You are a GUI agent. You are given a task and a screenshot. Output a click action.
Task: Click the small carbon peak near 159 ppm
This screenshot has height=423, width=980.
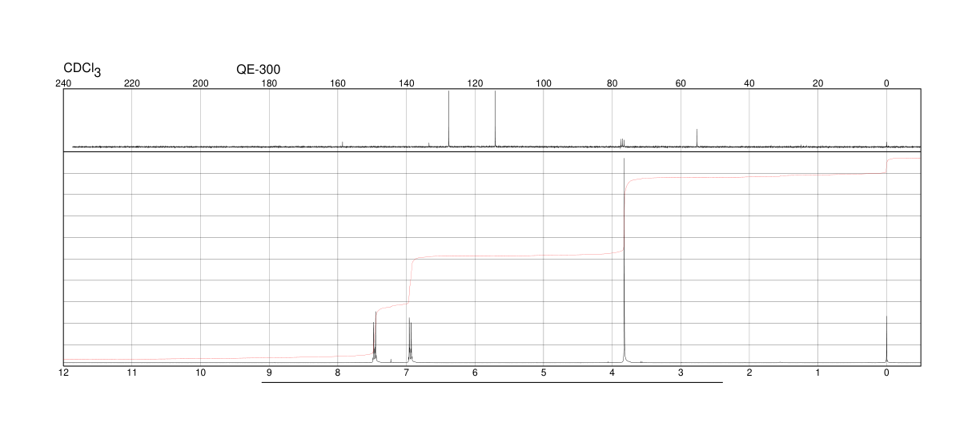click(342, 144)
